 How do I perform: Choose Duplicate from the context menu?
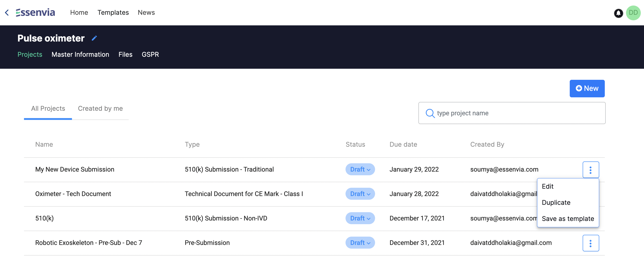pos(556,203)
